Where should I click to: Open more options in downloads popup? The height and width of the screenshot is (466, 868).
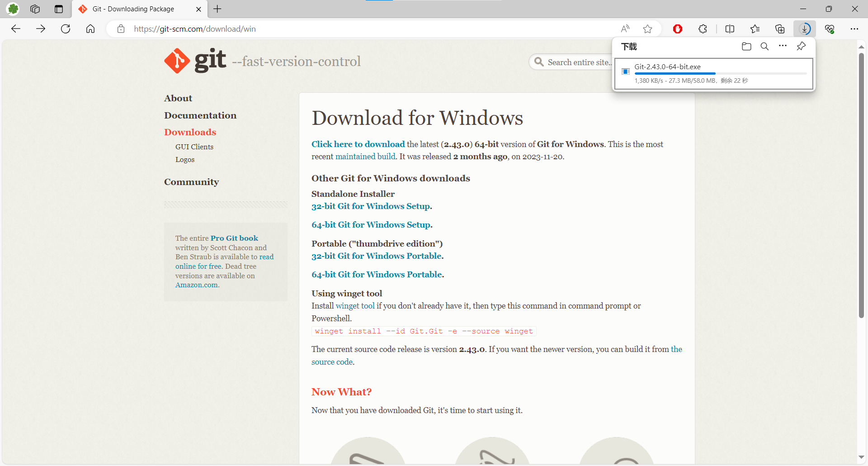click(x=783, y=47)
